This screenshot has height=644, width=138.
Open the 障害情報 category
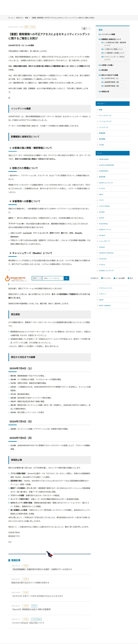coord(102,133)
